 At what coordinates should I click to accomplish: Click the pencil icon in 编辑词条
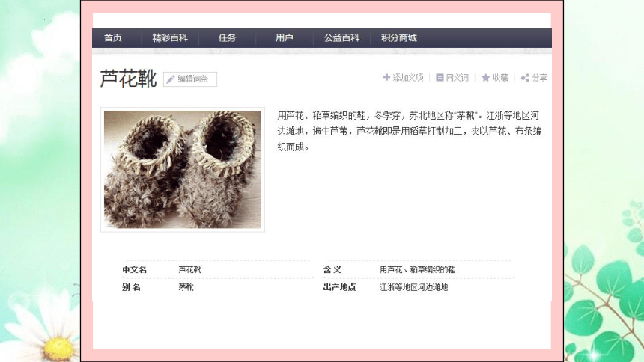pos(171,79)
